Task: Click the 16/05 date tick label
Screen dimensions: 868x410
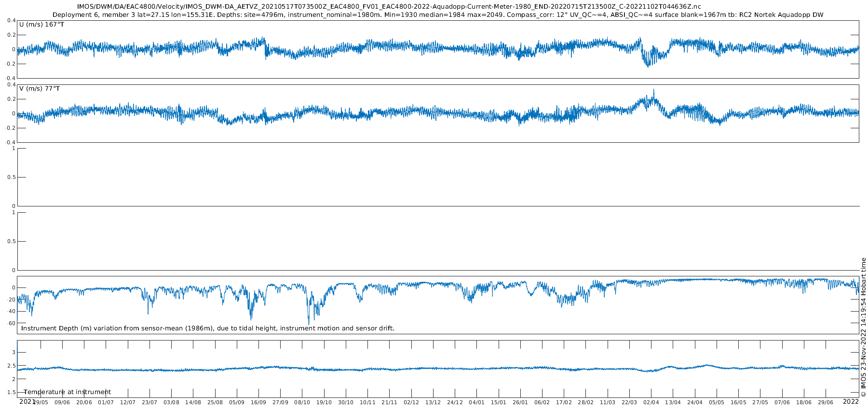Action: point(738,402)
